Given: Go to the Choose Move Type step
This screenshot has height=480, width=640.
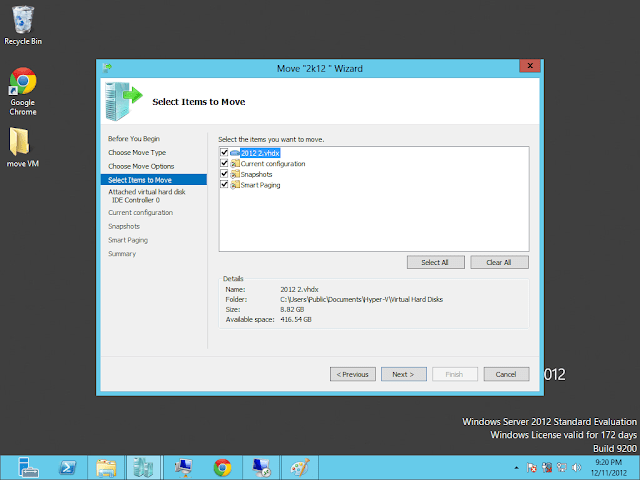Looking at the screenshot, I should (x=138, y=152).
